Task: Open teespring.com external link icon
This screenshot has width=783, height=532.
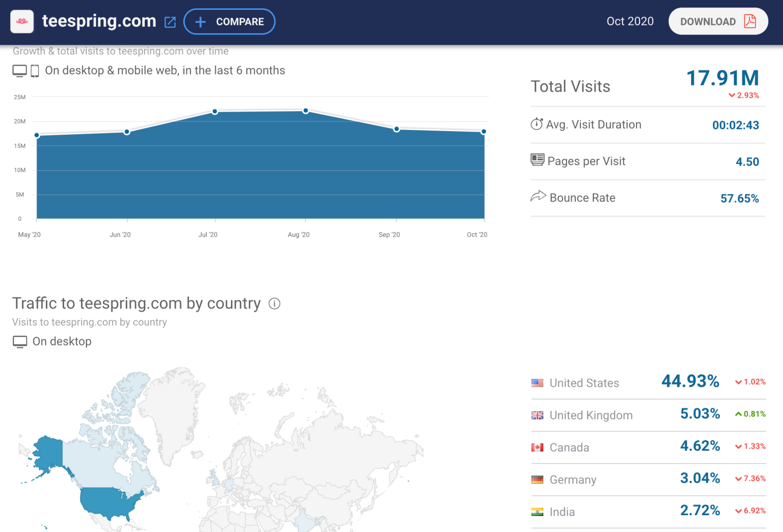Action: 170,22
